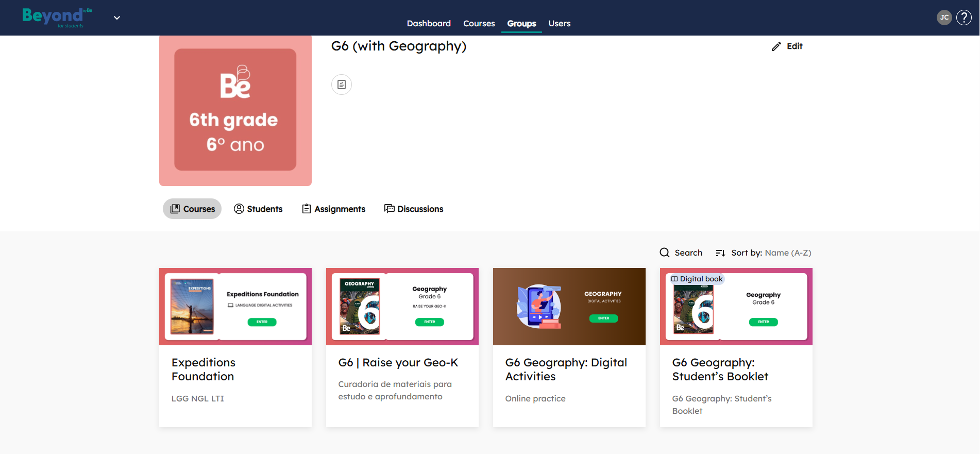Click the Search magnifier icon
This screenshot has height=454, width=980.
pos(665,253)
